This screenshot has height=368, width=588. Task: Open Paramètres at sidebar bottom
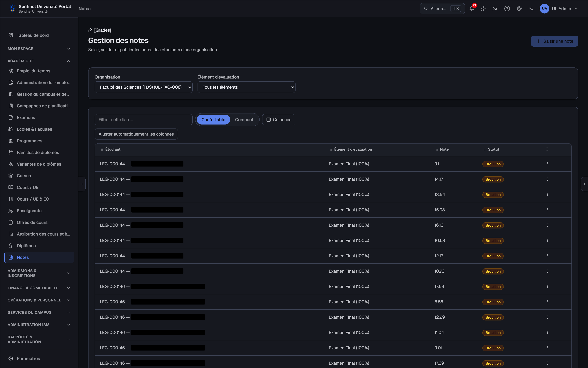tap(39, 358)
